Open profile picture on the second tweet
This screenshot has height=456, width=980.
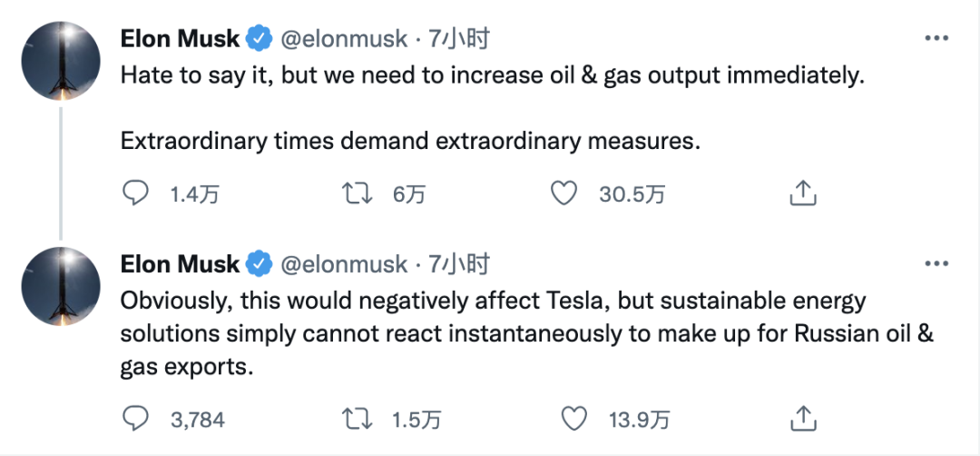[61, 285]
